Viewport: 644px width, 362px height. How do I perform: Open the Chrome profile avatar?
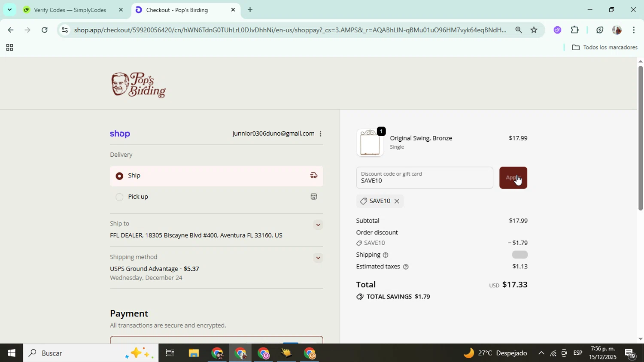[x=617, y=30]
